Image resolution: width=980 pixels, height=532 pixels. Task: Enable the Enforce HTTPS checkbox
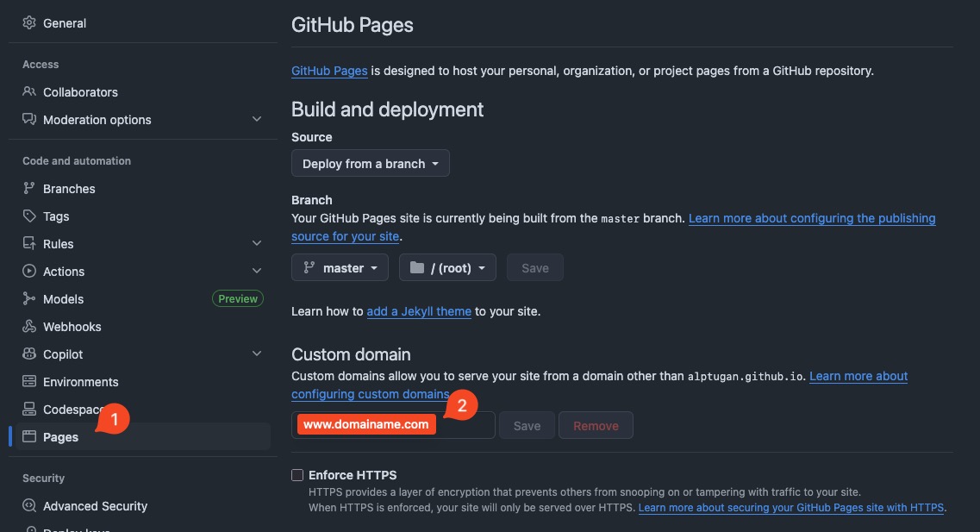click(297, 475)
